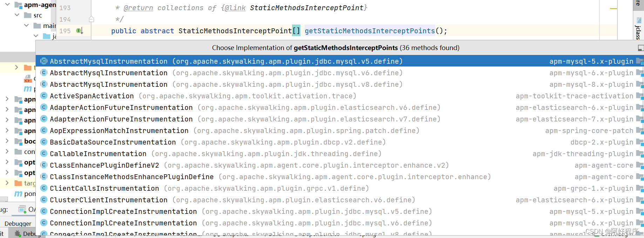Choose AdapterActionFutureInstrumentation elasticsearch.v6 row

[x=339, y=107]
